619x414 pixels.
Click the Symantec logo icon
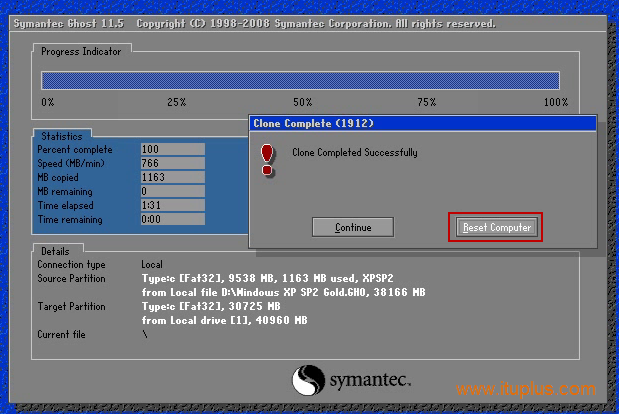coord(308,380)
